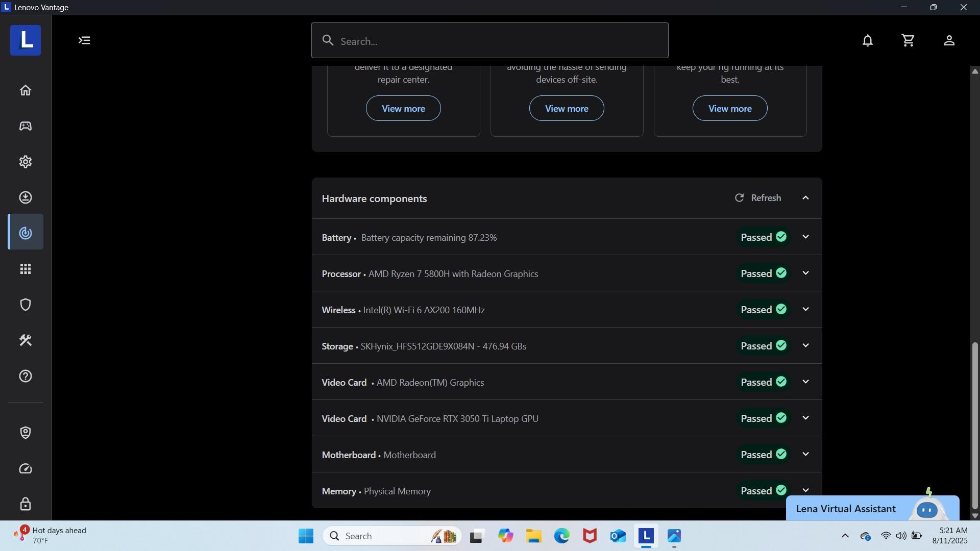Open Task View on taskbar
The image size is (980, 551).
477,536
